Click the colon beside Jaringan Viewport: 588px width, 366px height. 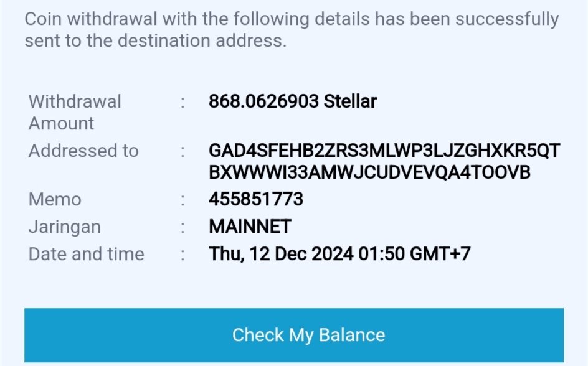coord(183,227)
